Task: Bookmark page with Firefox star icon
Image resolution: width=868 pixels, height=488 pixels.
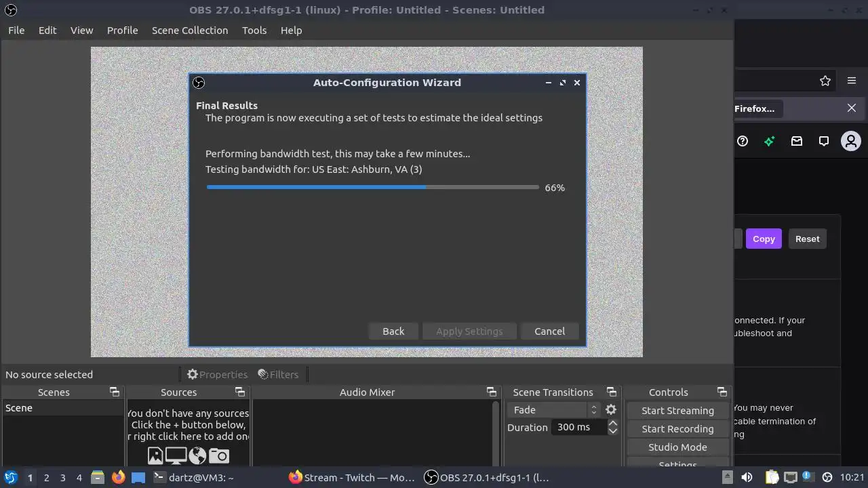Action: tap(825, 81)
